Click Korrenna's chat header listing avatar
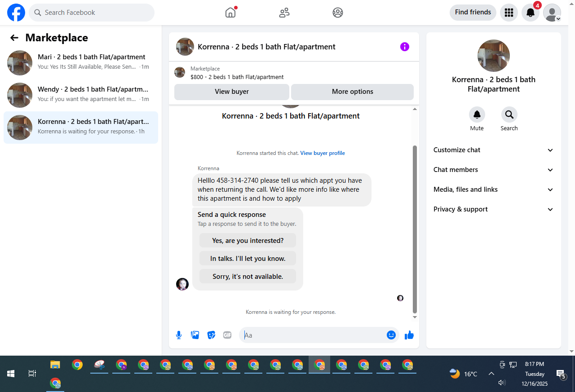Screen dimensions: 575x392 coord(185,47)
